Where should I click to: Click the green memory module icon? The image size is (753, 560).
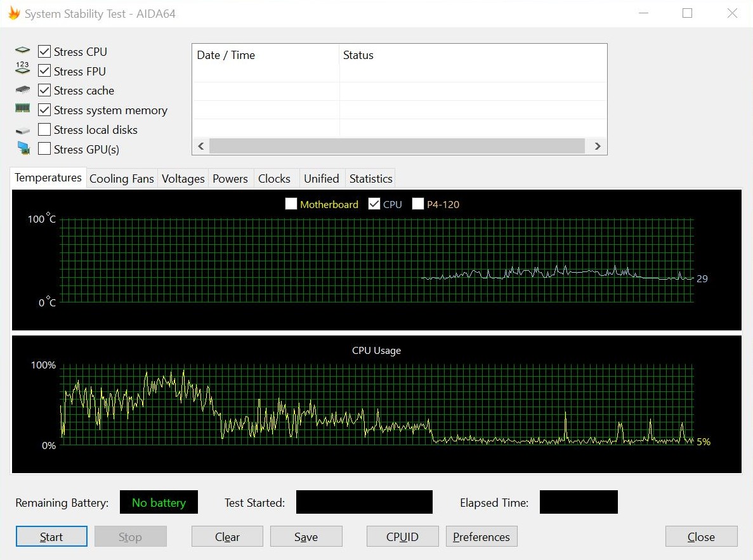coord(22,108)
